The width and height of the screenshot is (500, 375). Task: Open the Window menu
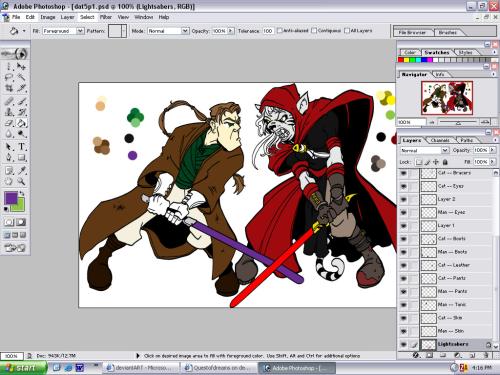[144, 17]
